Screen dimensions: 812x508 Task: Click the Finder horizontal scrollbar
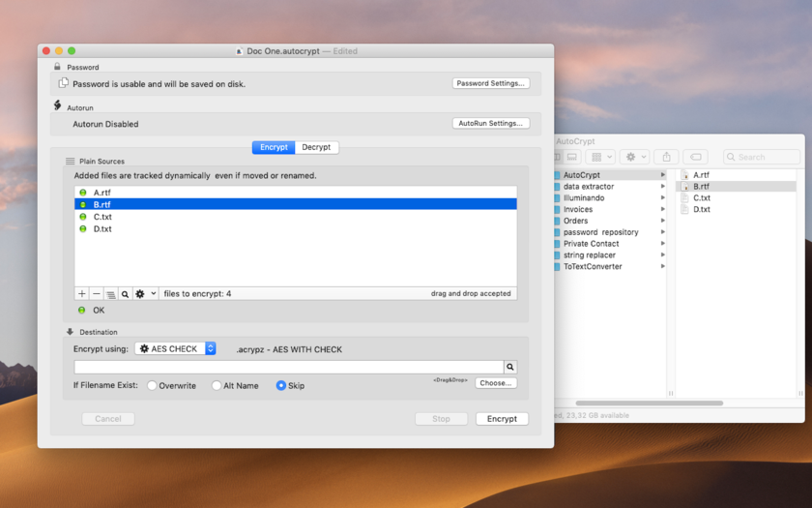[649, 403]
